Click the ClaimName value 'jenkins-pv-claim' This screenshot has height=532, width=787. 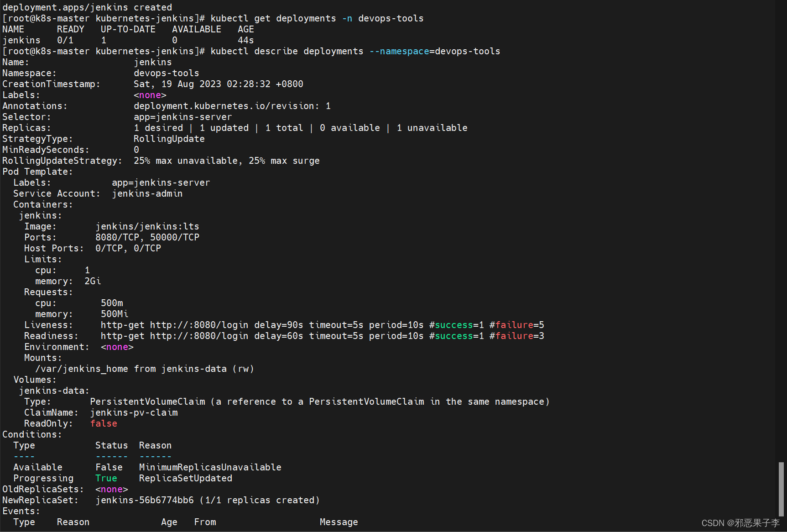tap(134, 412)
